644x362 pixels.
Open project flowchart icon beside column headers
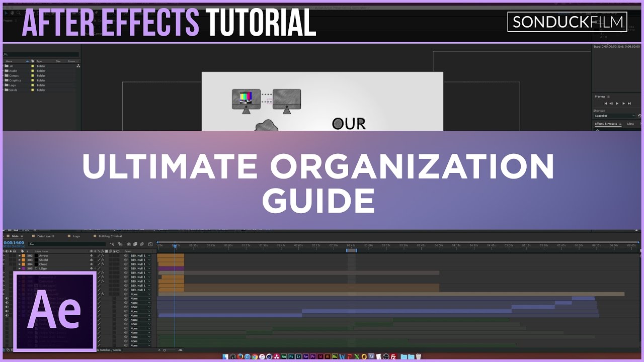pos(78,66)
